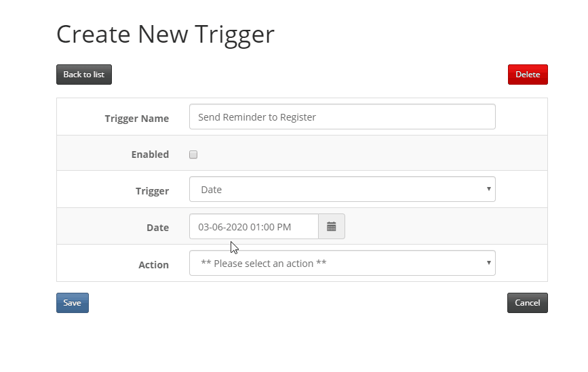
Task: Click the Trigger Name label
Action: tap(136, 119)
